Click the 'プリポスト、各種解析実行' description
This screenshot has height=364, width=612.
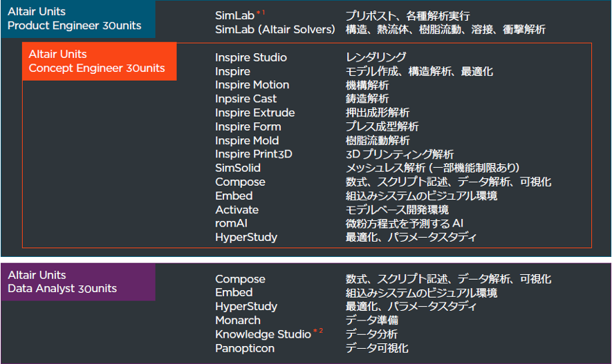407,16
